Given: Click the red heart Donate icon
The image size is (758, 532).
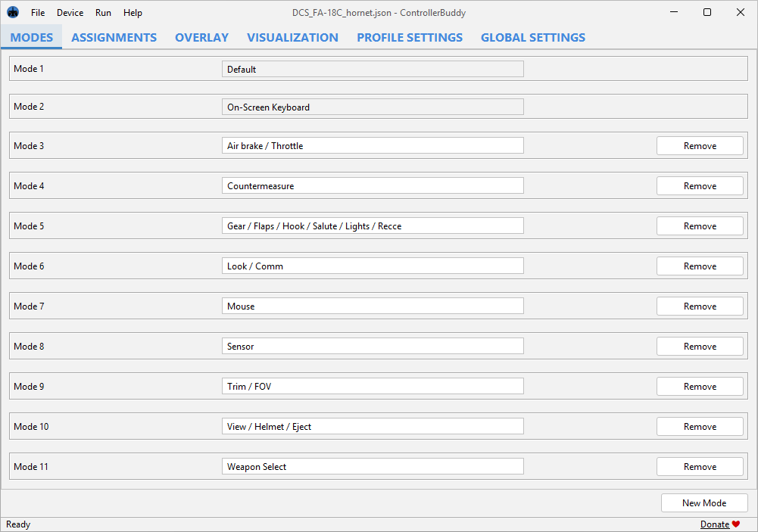Looking at the screenshot, I should 736,524.
